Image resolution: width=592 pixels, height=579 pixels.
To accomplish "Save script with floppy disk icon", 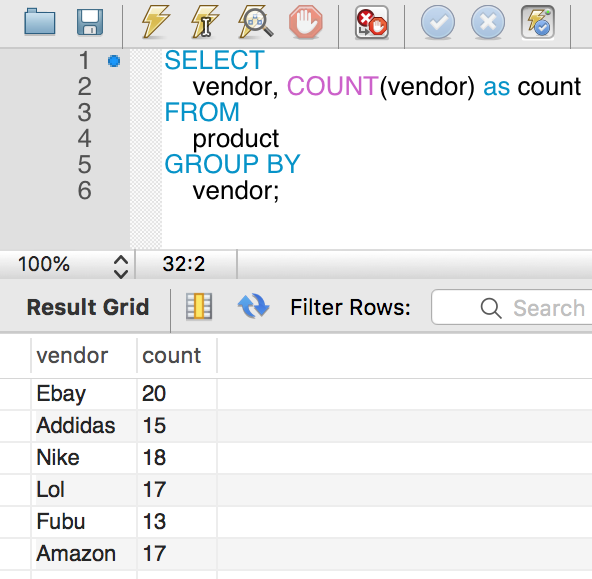I will (90, 22).
